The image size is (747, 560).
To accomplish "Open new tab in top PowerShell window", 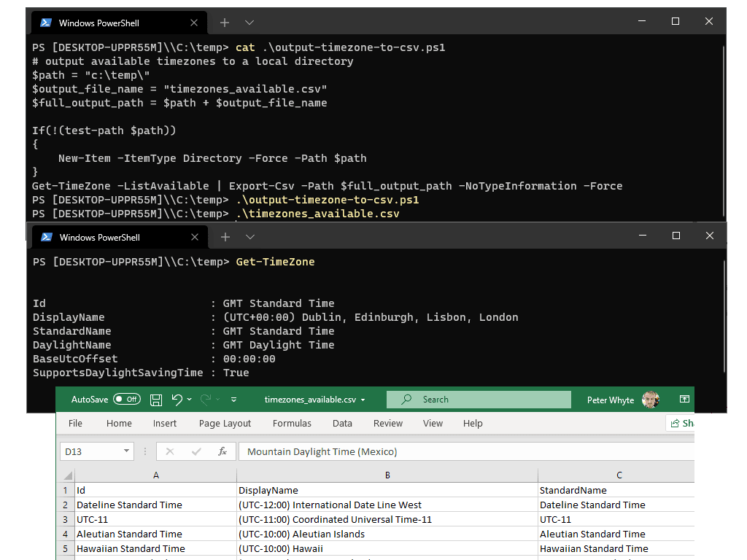I will pos(225,23).
